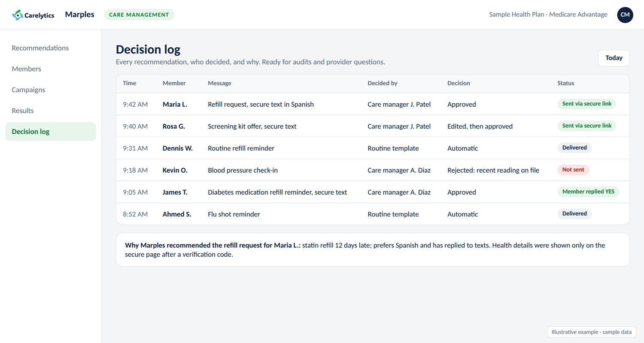This screenshot has width=644, height=343.
Task: Select Decision log in the sidebar
Action: pyautogui.click(x=51, y=132)
